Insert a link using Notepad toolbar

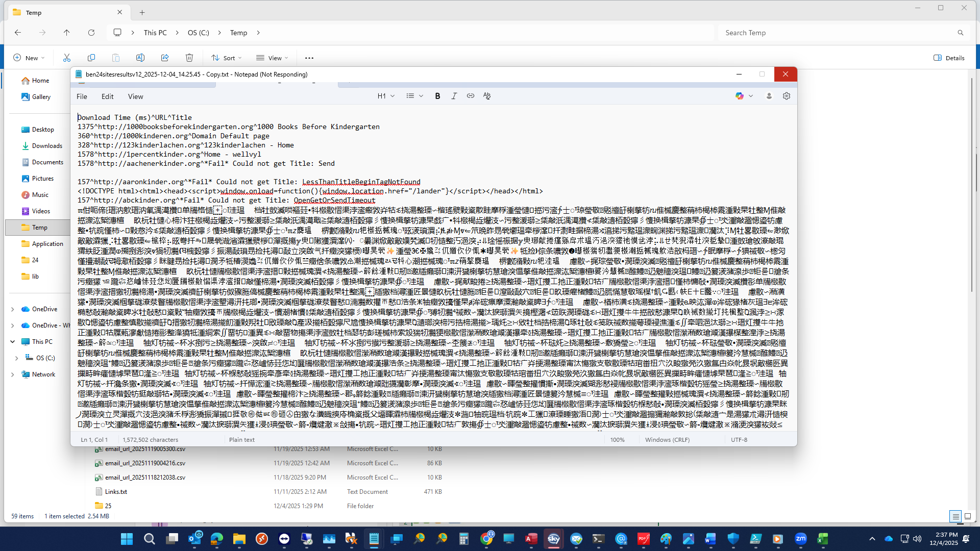click(x=470, y=96)
